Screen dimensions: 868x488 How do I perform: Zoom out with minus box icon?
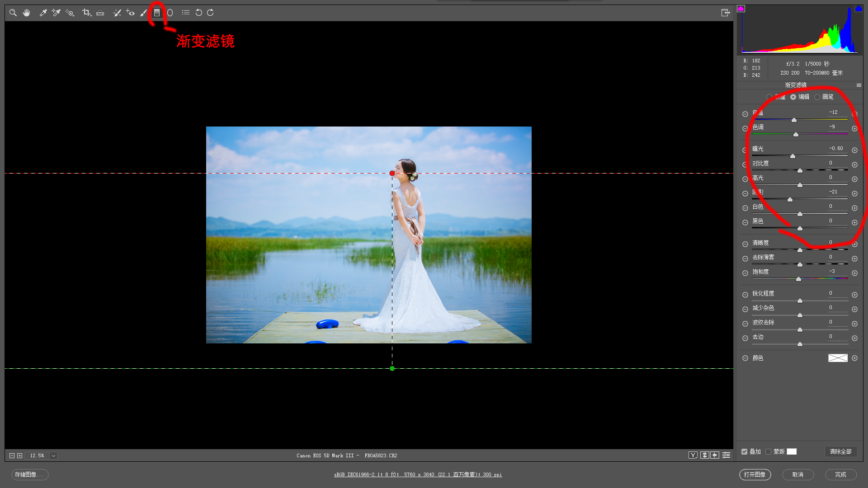point(12,455)
